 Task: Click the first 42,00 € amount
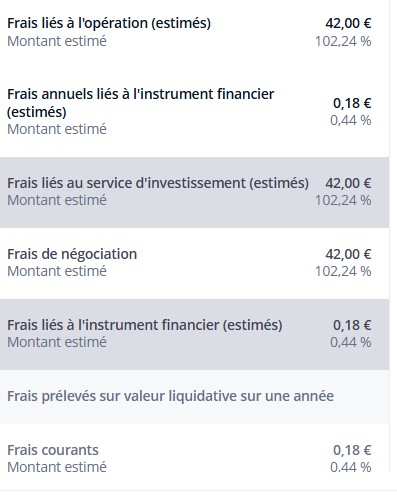coord(348,23)
